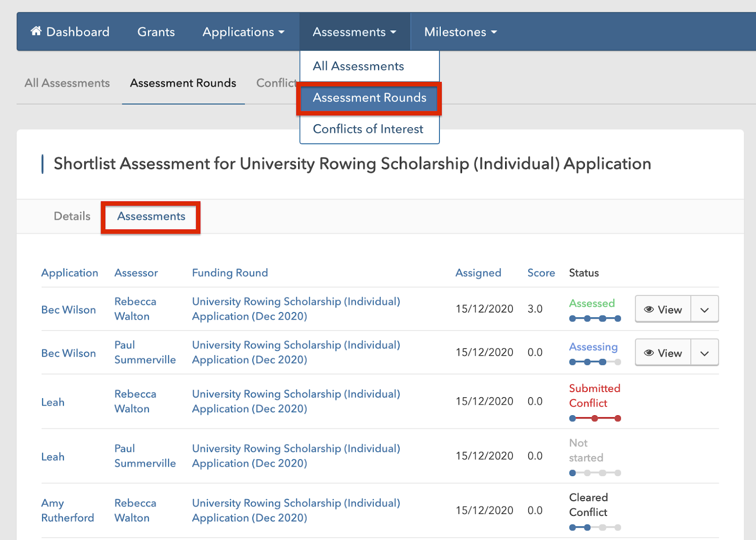
Task: Click the Dashboard home icon
Action: (36, 31)
